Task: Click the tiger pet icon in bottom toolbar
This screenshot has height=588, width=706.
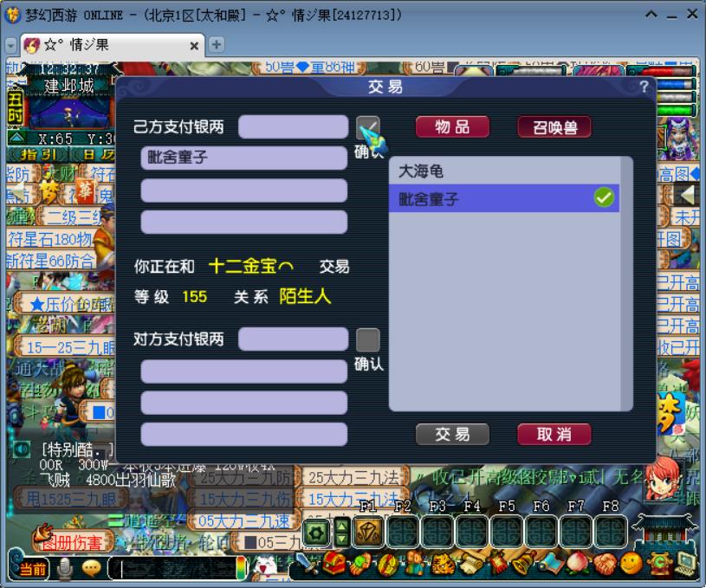Action: 442,565
